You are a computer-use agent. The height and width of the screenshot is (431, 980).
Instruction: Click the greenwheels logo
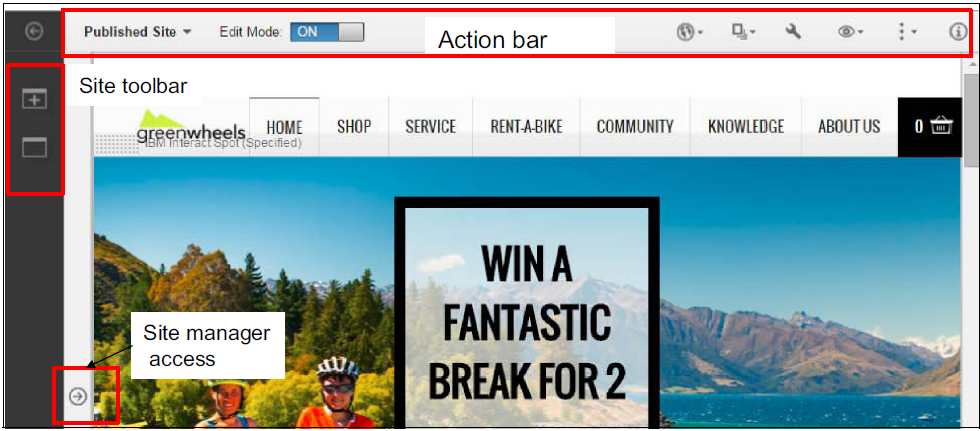pyautogui.click(x=191, y=127)
